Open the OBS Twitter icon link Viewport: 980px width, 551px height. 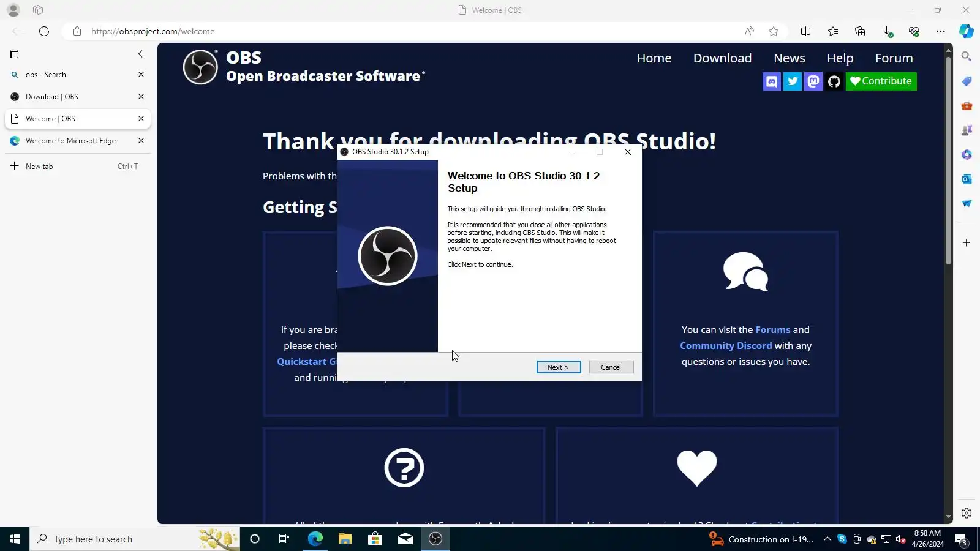coord(793,81)
